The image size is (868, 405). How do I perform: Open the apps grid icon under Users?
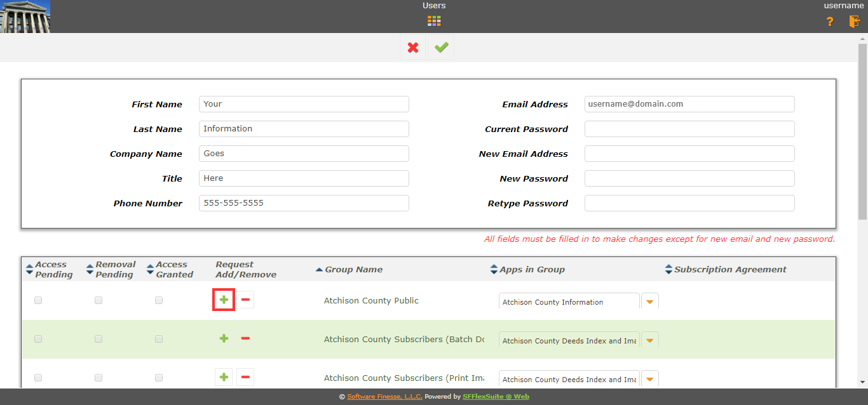(434, 22)
